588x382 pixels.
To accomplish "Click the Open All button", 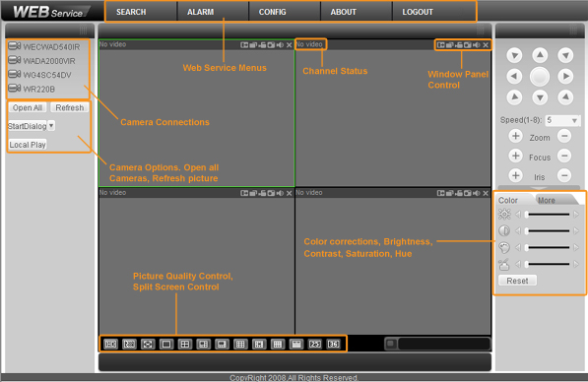I will click(x=28, y=107).
